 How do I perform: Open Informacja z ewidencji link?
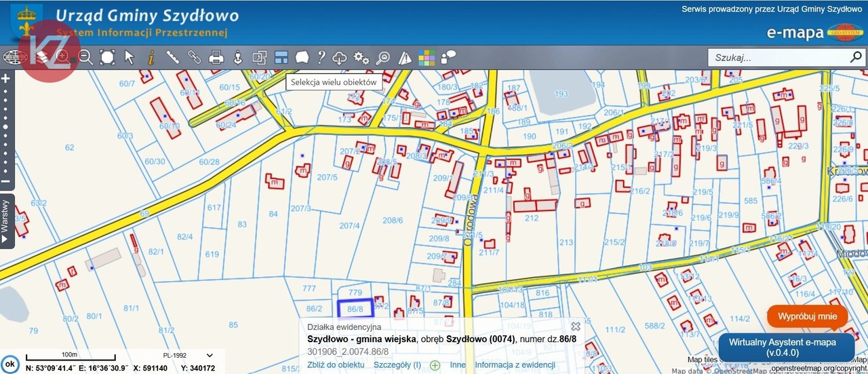click(x=515, y=364)
